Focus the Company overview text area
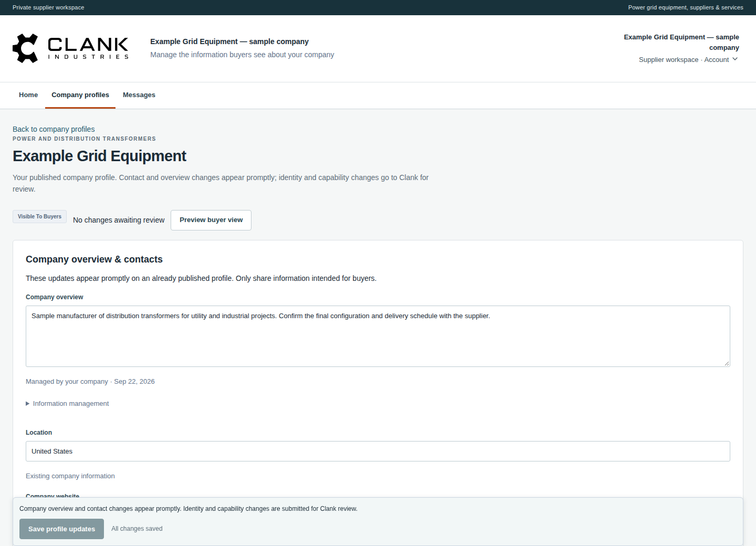Image resolution: width=756 pixels, height=546 pixels. pos(378,336)
